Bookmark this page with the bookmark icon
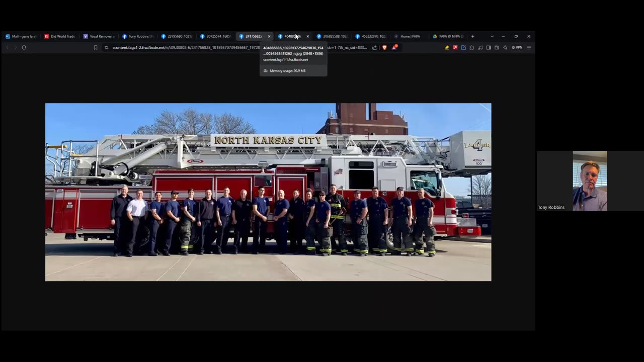644x362 pixels. pos(96,47)
